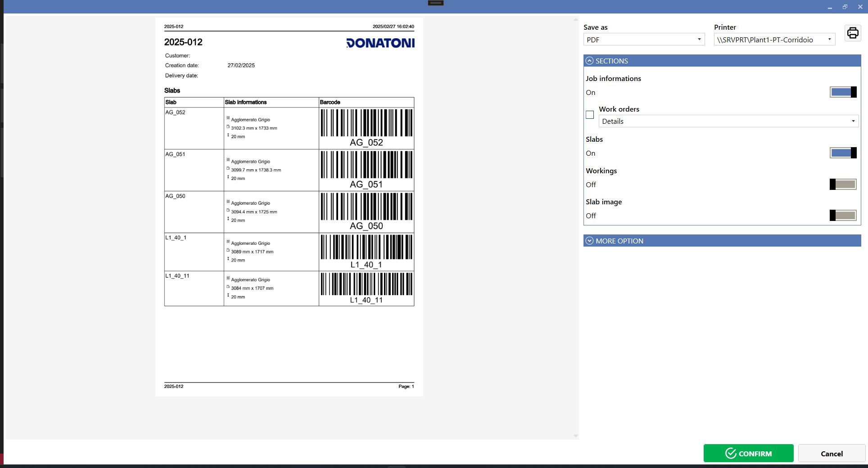868x468 pixels.
Task: Click the '3099.7 mm x 1738.3 mm' text
Action: tap(256, 170)
